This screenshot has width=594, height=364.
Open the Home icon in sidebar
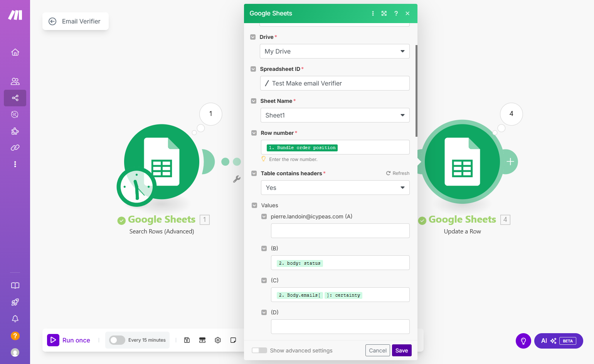pyautogui.click(x=15, y=52)
